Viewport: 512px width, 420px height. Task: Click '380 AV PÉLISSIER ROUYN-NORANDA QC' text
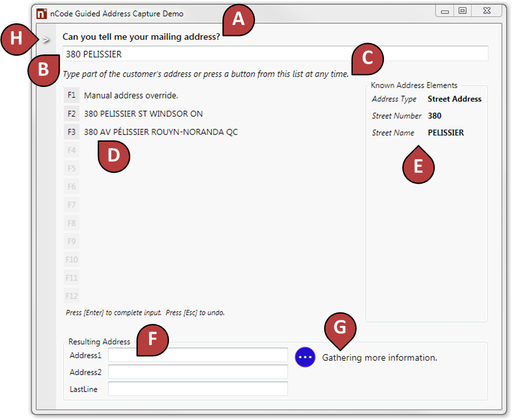tap(161, 132)
